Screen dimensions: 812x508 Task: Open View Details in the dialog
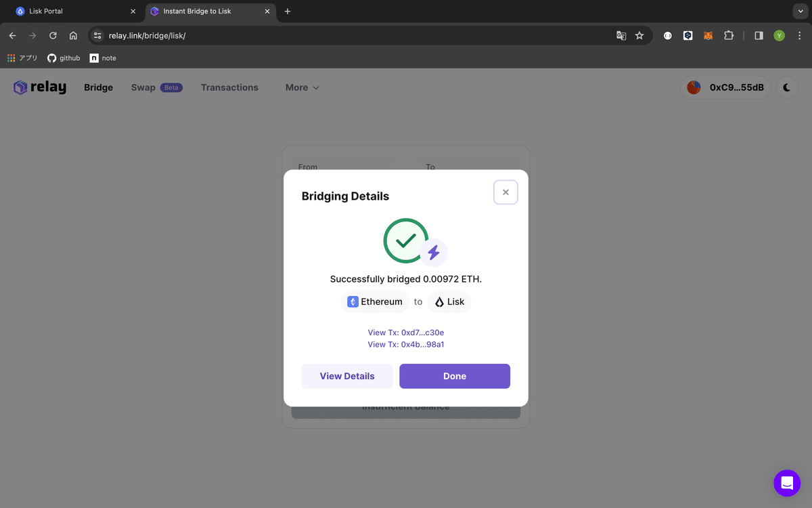pos(347,376)
